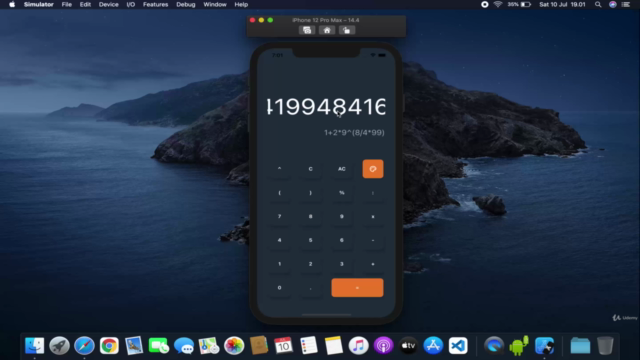
Task: Open Notification Center icon in menu bar
Action: (626, 4)
